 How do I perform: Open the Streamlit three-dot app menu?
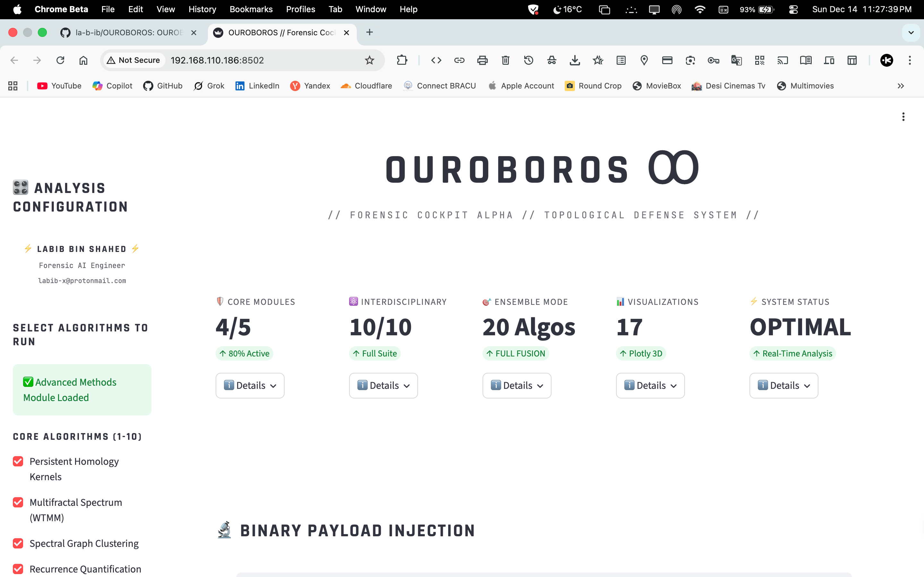point(903,117)
